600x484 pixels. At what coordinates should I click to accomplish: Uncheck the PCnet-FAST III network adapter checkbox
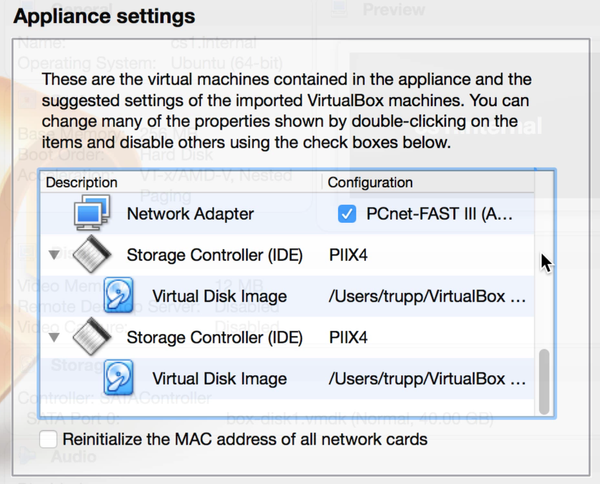pyautogui.click(x=347, y=214)
